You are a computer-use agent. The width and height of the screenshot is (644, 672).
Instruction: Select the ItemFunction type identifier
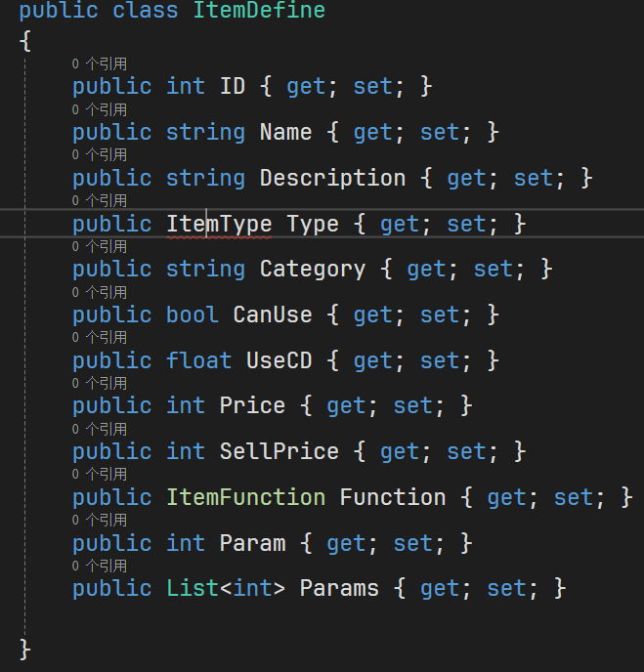tap(245, 497)
